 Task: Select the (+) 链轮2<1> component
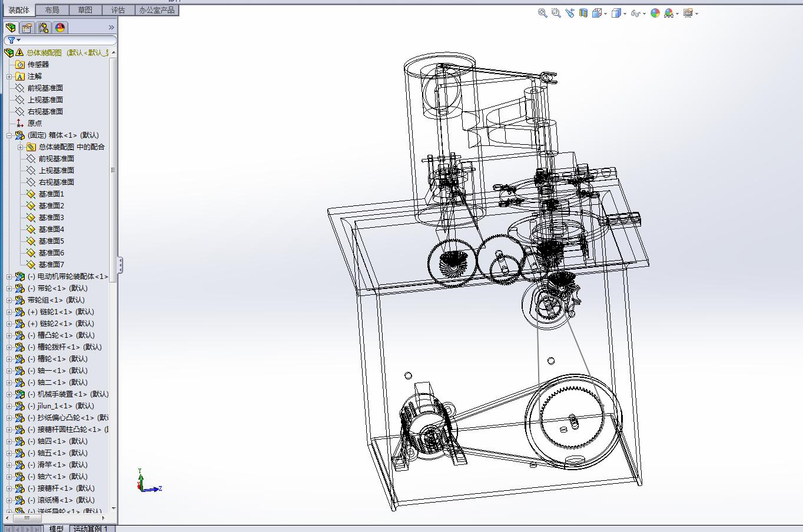tap(61, 323)
